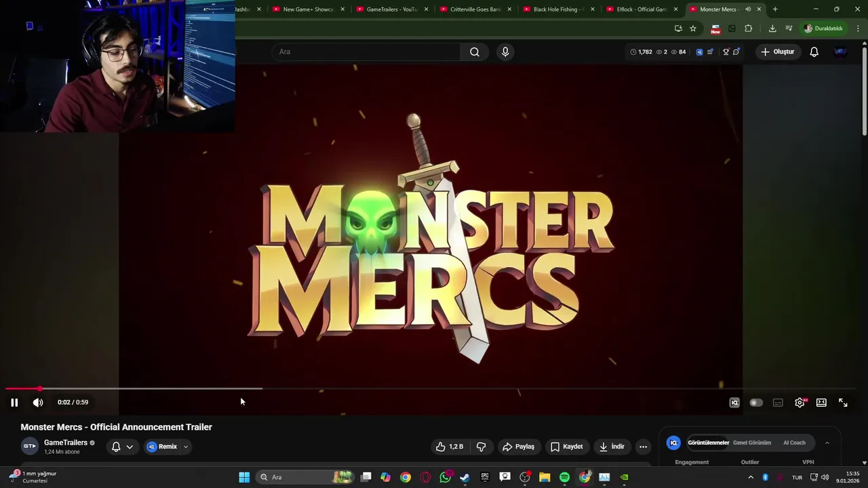Open YouTube account avatar menu
Image resolution: width=868 pixels, height=488 pixels.
tap(840, 52)
